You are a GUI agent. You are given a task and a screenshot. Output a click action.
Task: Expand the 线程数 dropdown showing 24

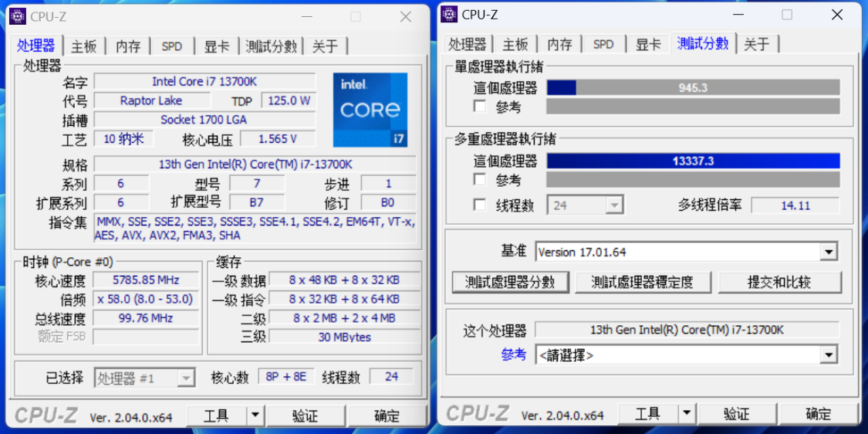(x=614, y=205)
